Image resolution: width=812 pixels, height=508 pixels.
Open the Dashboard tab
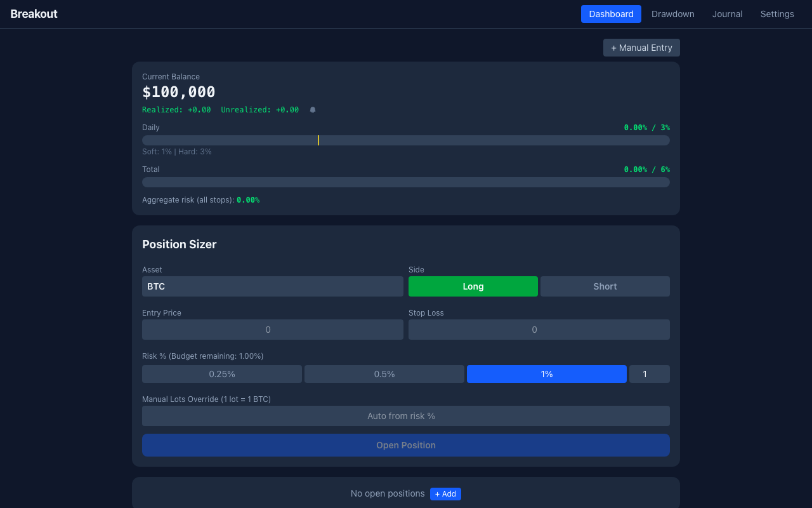tap(611, 14)
